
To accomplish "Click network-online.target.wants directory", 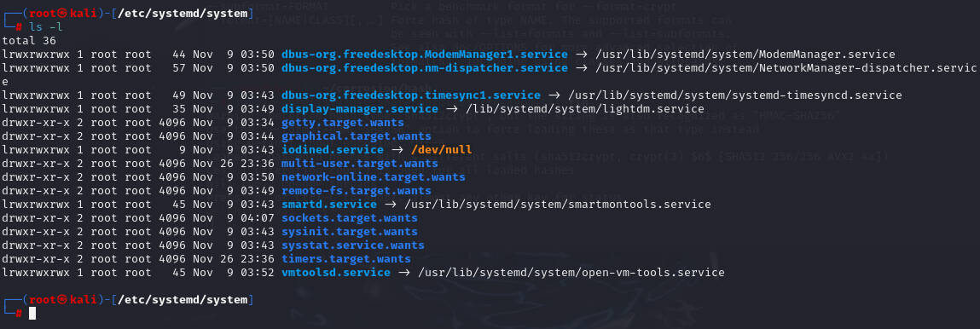I will click(373, 177).
